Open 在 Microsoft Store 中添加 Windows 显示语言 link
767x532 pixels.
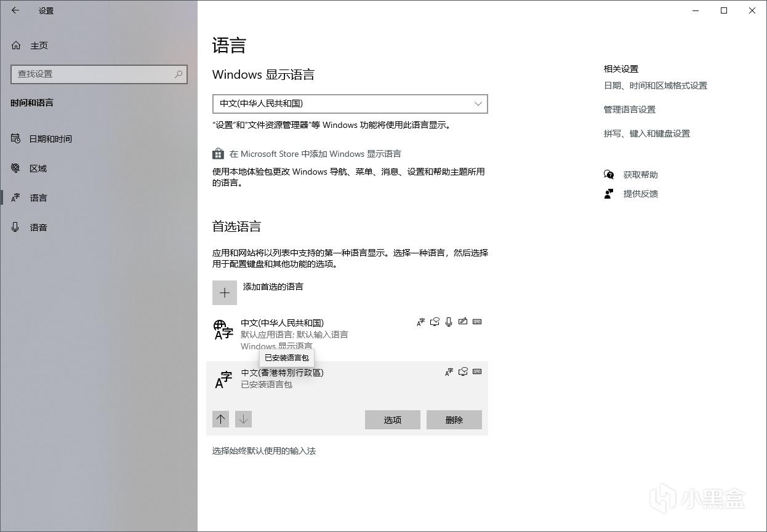tap(315, 154)
